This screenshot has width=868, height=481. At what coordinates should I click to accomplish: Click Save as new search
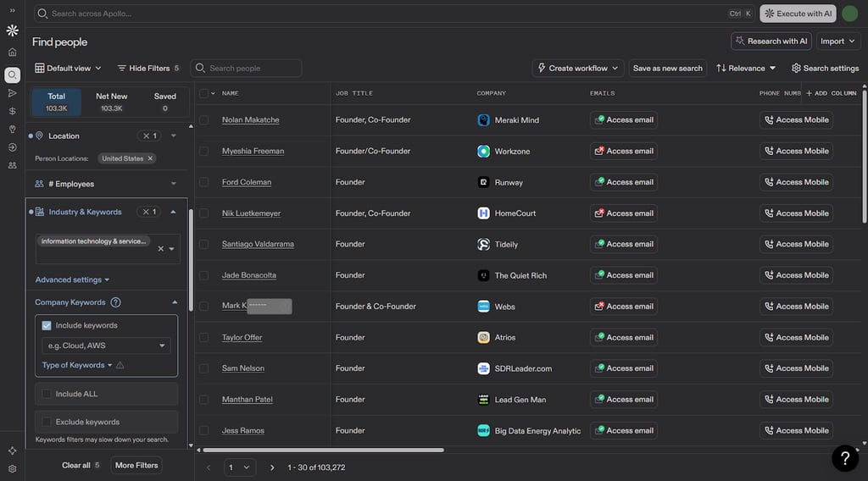[x=668, y=68]
